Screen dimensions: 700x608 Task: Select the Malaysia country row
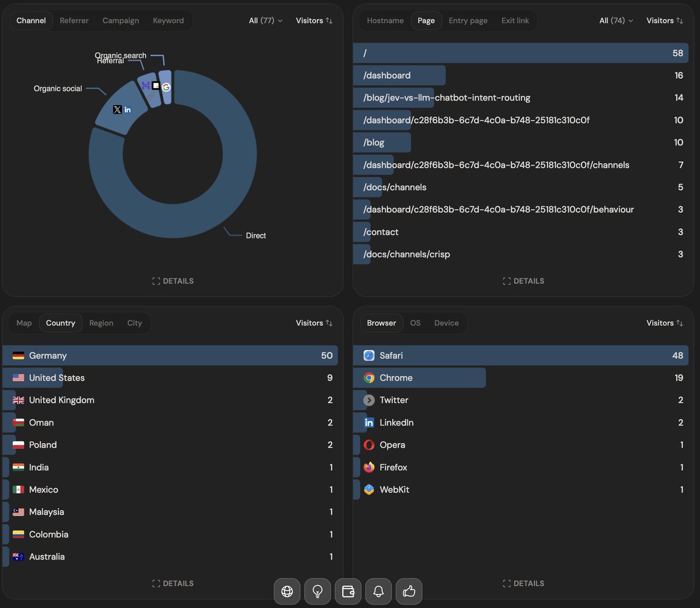coord(170,512)
